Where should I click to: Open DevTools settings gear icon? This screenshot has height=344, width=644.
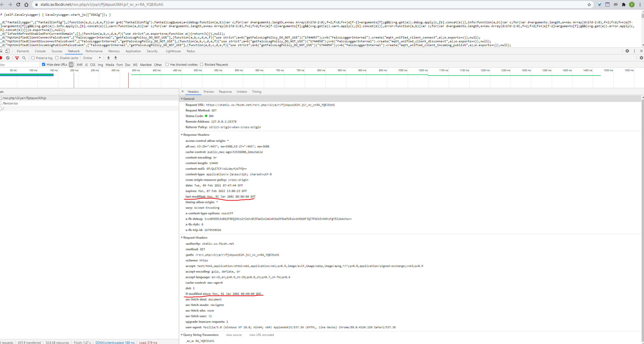[x=627, y=51]
